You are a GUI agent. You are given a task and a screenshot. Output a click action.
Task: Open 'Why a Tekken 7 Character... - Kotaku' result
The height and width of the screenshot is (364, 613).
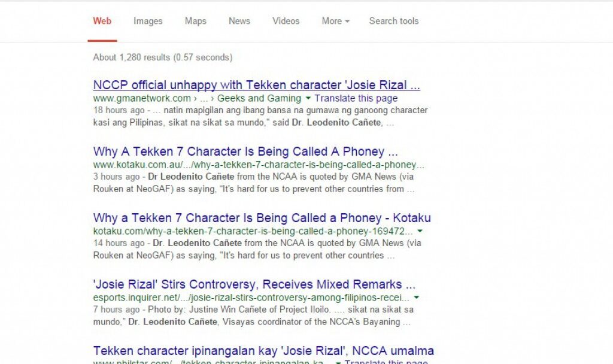[262, 218]
